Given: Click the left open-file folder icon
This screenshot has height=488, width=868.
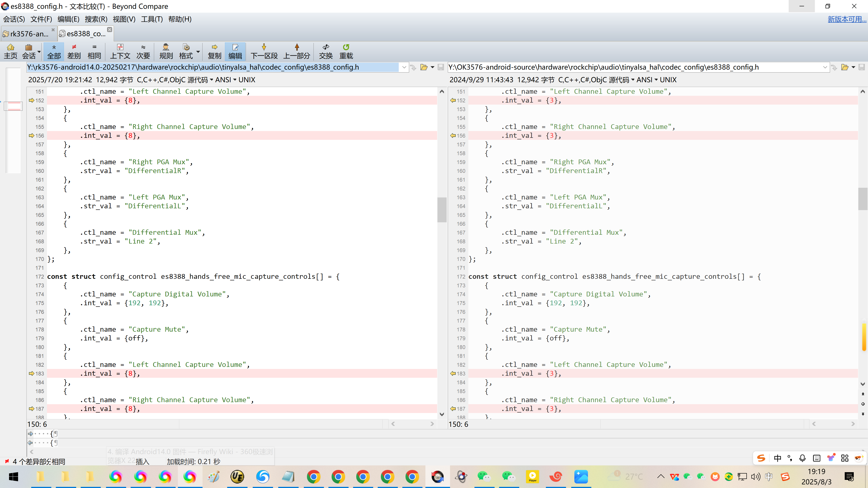Looking at the screenshot, I should [424, 67].
